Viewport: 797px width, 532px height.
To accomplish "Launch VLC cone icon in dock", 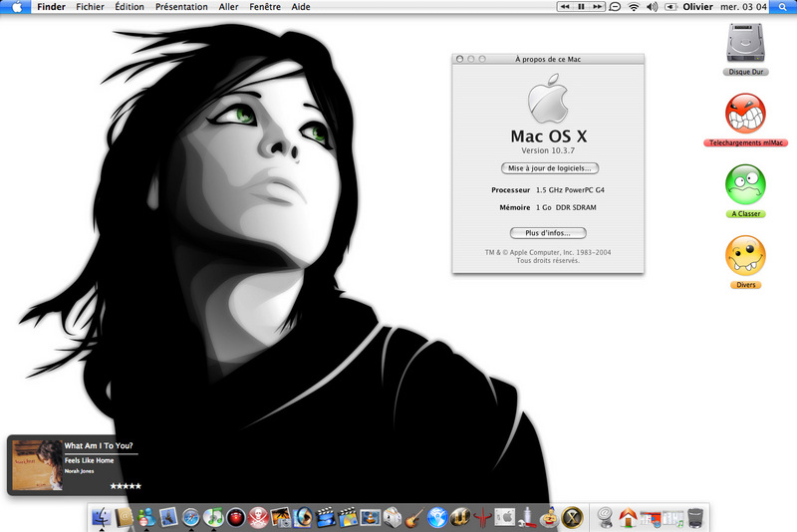I will coord(370,518).
